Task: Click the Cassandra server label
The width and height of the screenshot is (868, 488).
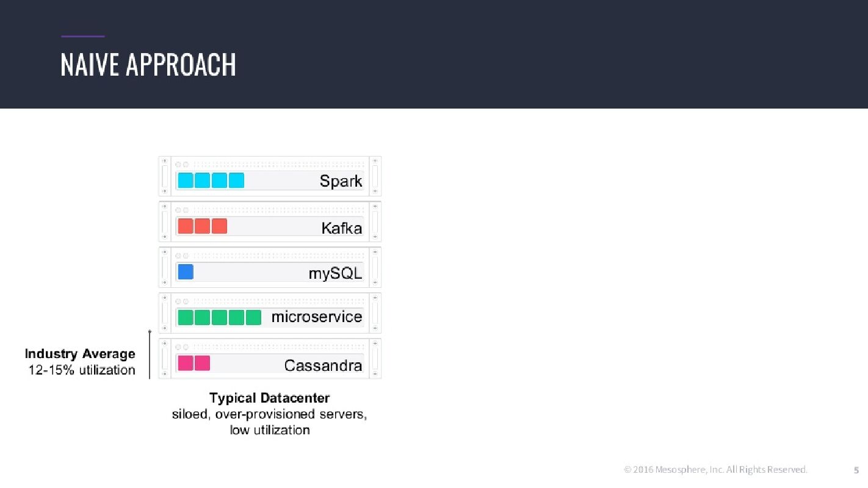Action: point(323,365)
